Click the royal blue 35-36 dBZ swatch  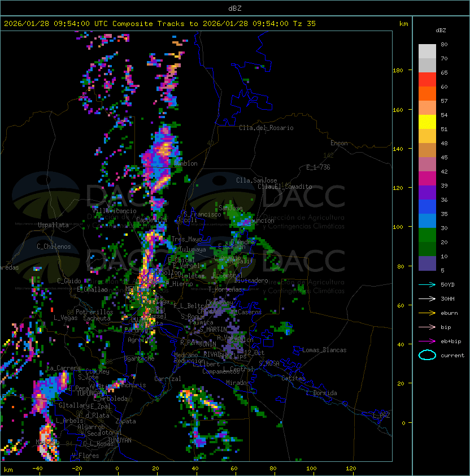pyautogui.click(x=427, y=207)
